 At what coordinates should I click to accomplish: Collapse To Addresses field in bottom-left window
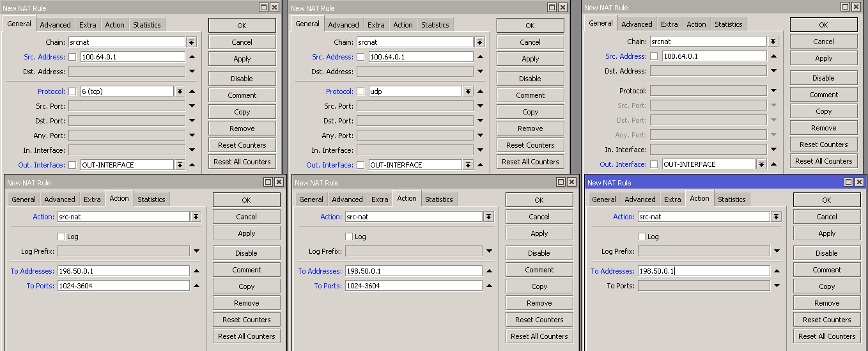click(x=196, y=271)
